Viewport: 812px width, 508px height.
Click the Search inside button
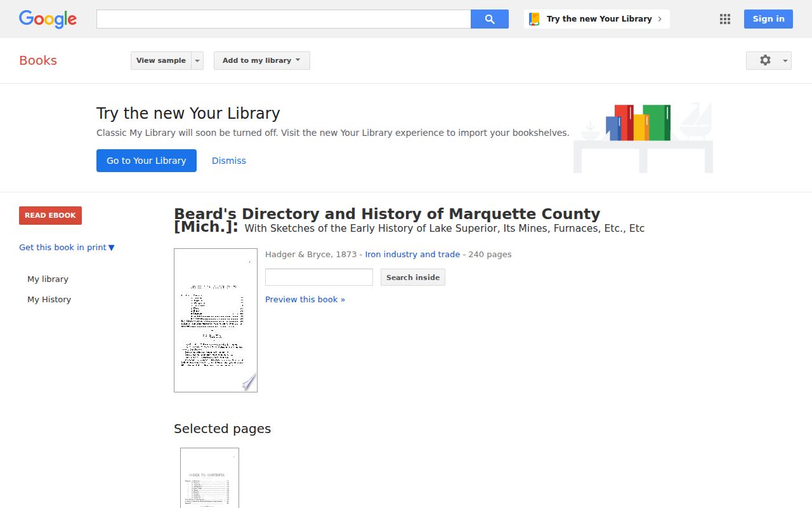[x=413, y=277]
